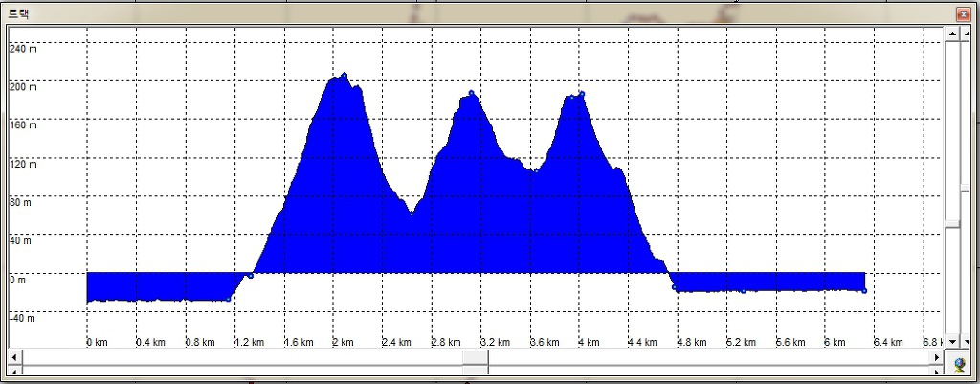Click the 4 km distance label
980x384 pixels.
[x=589, y=342]
